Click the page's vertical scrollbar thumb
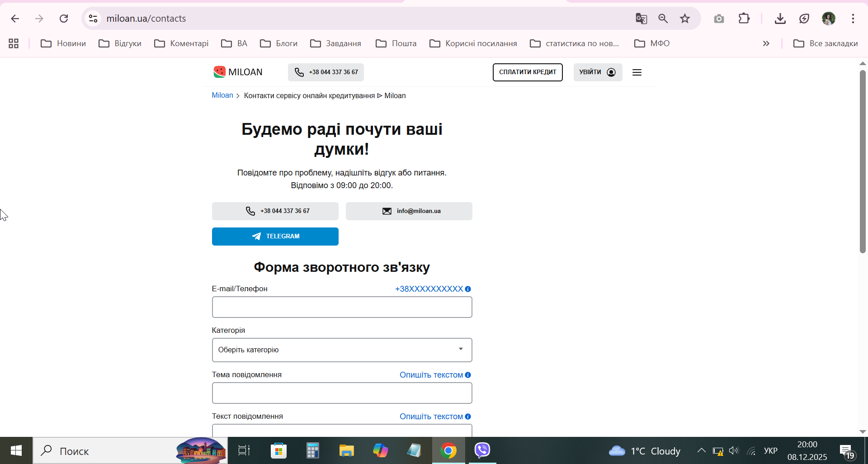Image resolution: width=868 pixels, height=464 pixels. 863,161
